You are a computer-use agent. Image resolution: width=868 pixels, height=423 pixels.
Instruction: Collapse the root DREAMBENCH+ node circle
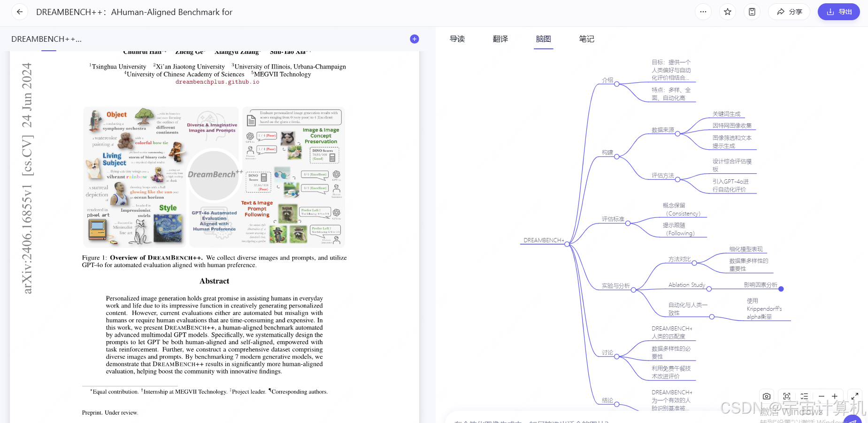(567, 244)
